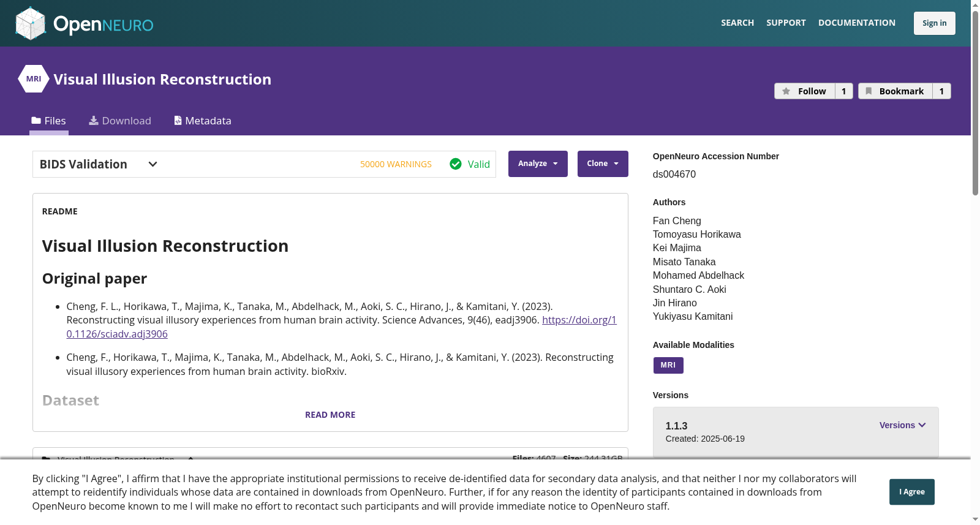Click READ MORE in the README
The width and height of the screenshot is (980, 525).
(330, 415)
